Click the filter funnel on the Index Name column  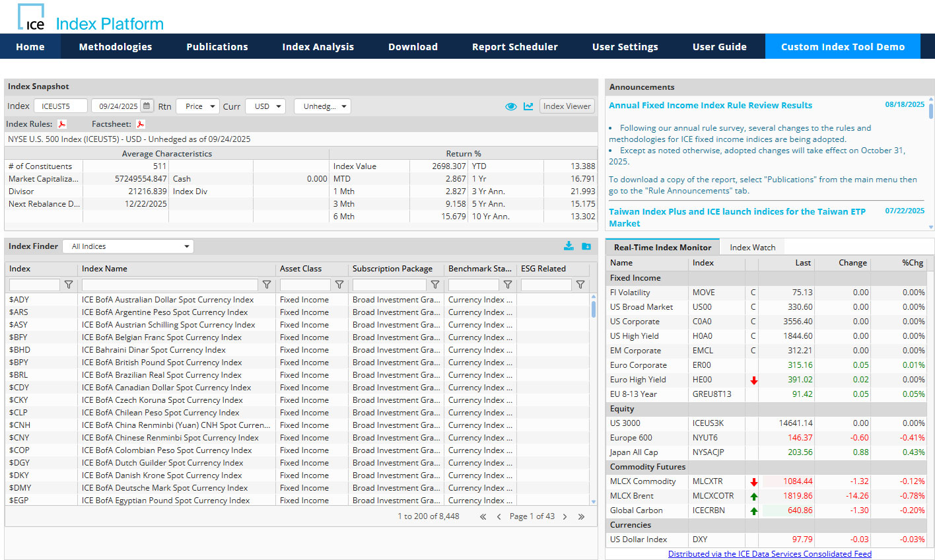point(267,285)
